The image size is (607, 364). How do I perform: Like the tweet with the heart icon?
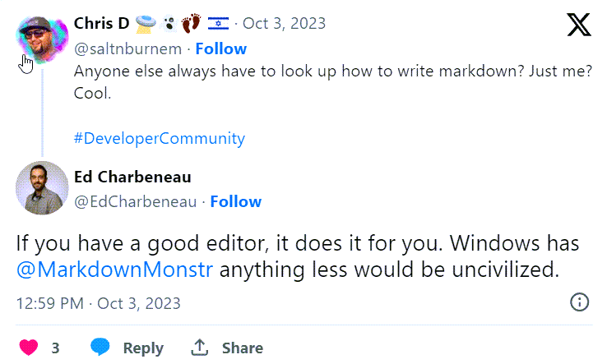pos(29,348)
